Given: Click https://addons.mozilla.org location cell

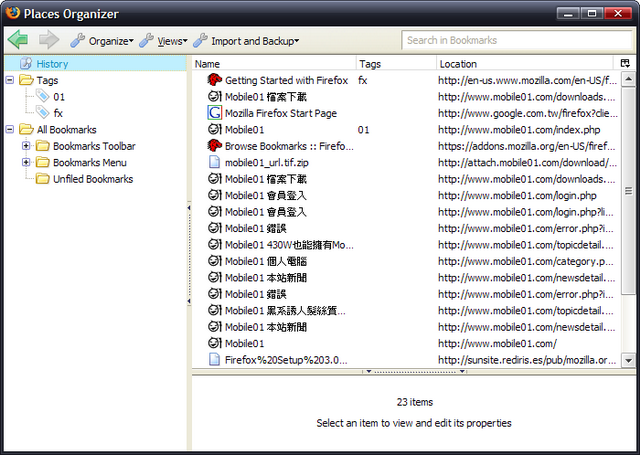Looking at the screenshot, I should pyautogui.click(x=527, y=146).
